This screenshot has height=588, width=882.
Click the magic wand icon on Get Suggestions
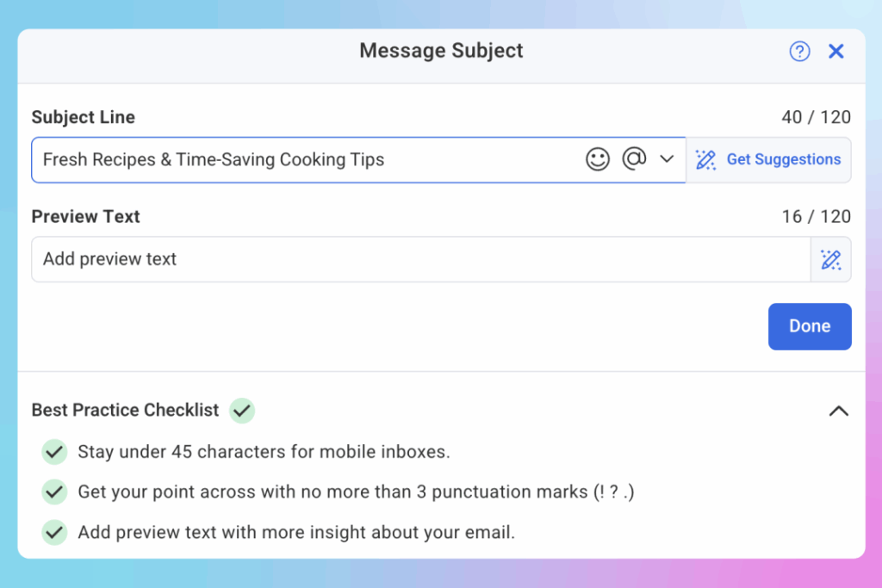(706, 159)
